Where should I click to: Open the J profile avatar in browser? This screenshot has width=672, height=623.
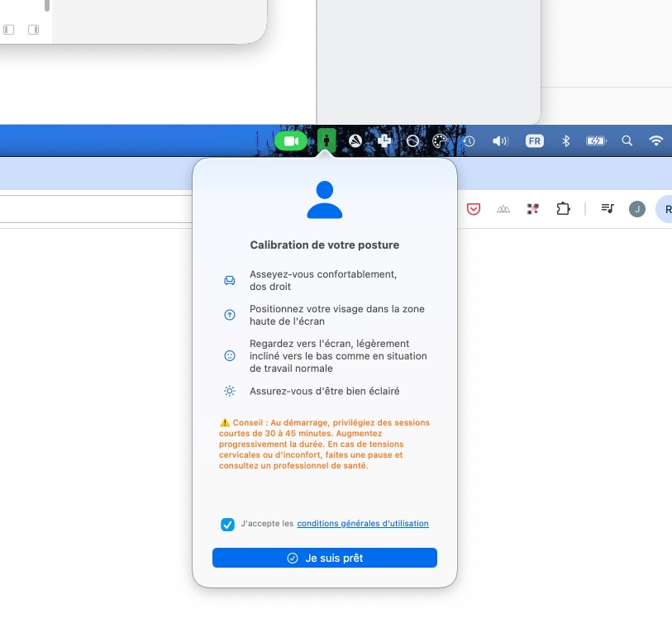tap(637, 209)
